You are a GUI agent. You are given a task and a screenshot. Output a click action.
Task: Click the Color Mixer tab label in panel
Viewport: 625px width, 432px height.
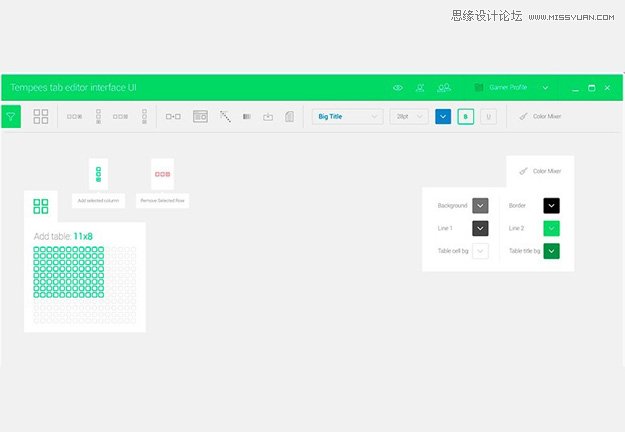(547, 171)
